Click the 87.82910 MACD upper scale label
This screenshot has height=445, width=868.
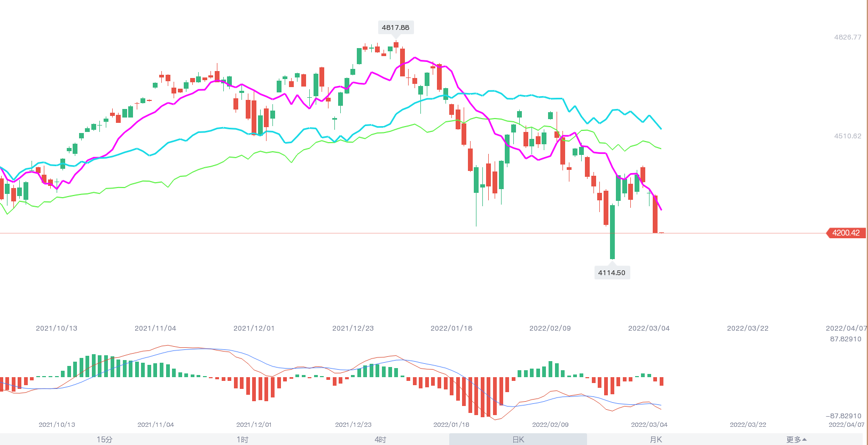pyautogui.click(x=846, y=339)
